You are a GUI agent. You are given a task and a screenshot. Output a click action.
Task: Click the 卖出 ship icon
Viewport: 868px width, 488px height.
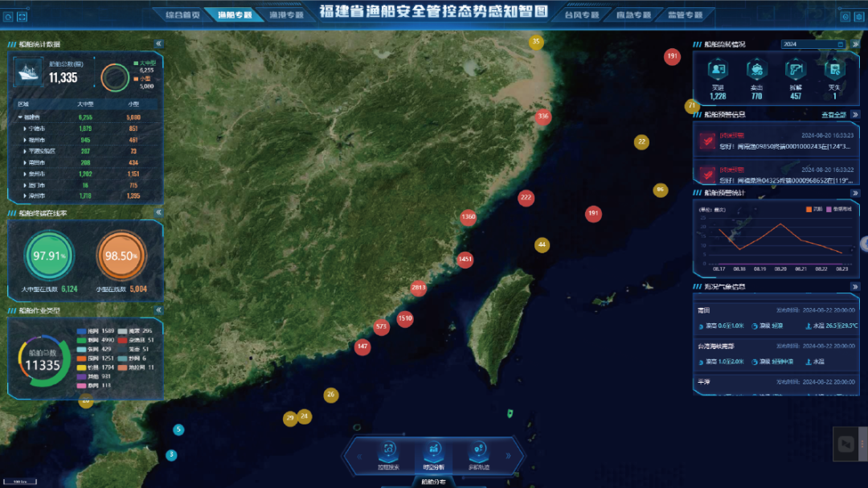coord(756,70)
